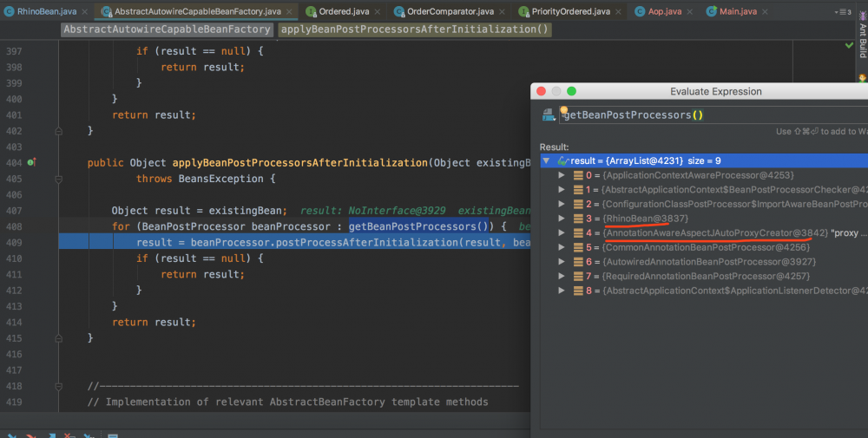Screen dimensions: 868x438
Task: Show the hidden editor tabs list
Action: (842, 12)
